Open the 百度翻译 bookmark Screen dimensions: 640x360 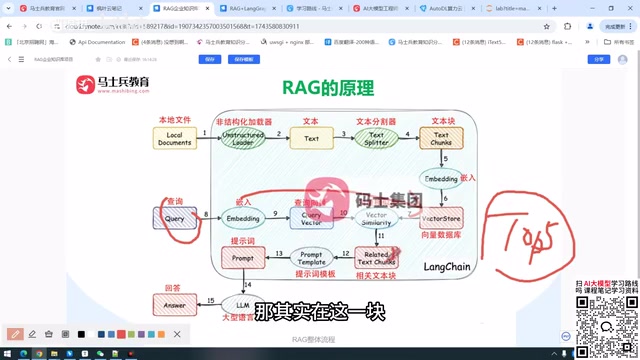click(351, 42)
